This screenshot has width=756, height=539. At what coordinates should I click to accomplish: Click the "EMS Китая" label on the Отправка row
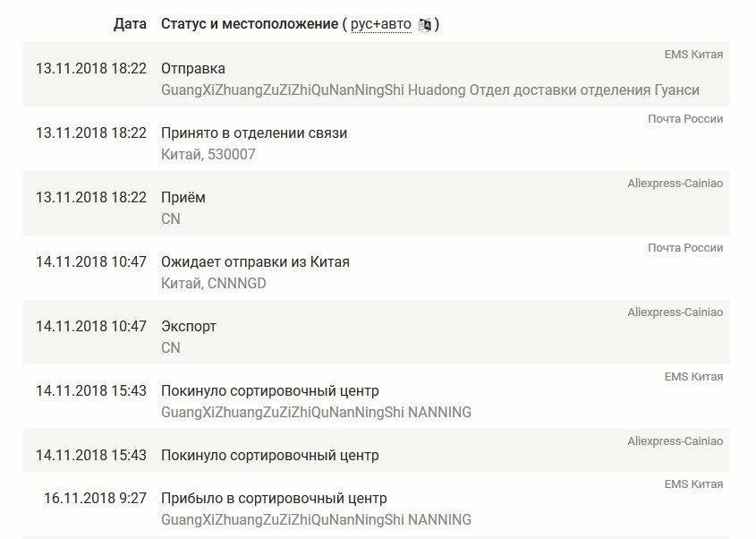(x=693, y=55)
